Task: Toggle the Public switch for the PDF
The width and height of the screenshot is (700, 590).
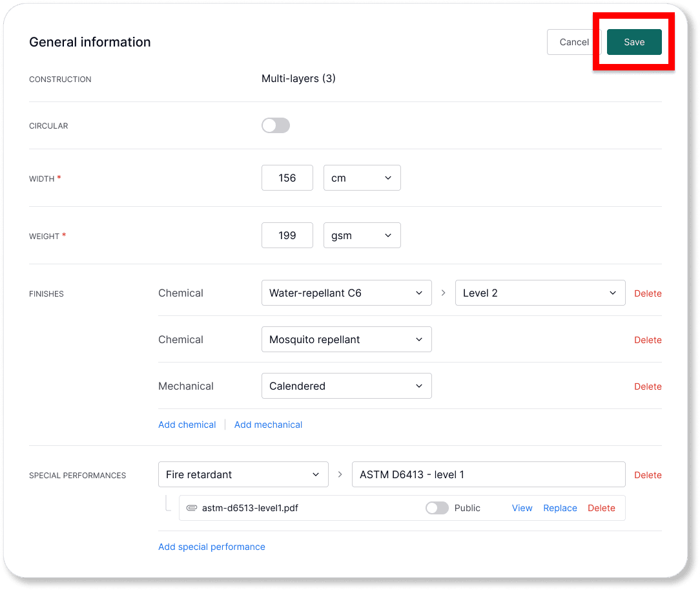Action: click(437, 508)
